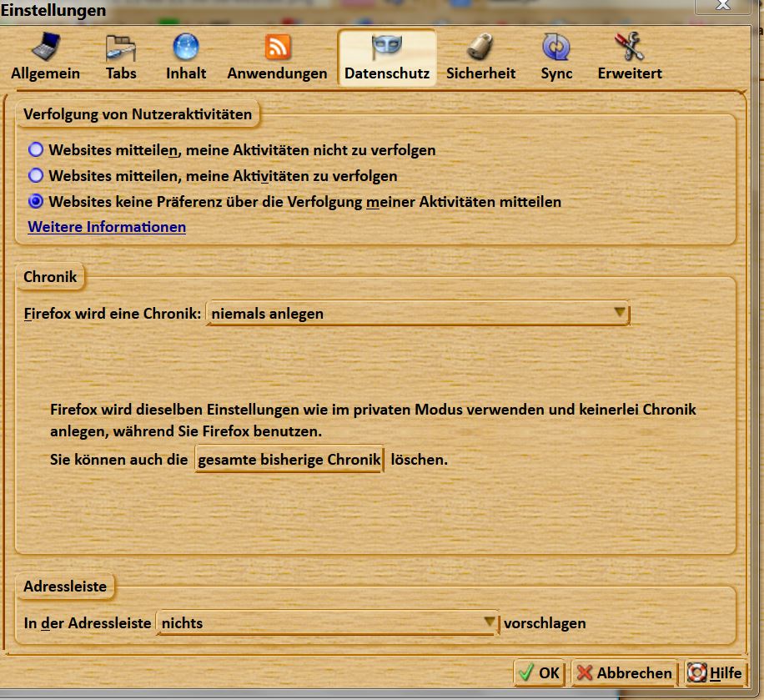Screen dimensions: 764x700
Task: Click the Tabs folder icon
Action: [x=120, y=48]
